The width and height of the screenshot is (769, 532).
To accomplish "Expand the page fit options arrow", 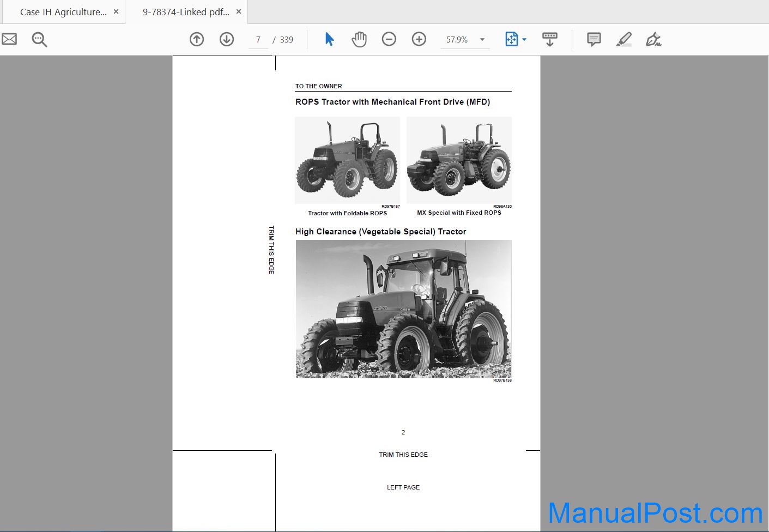I will click(x=524, y=40).
